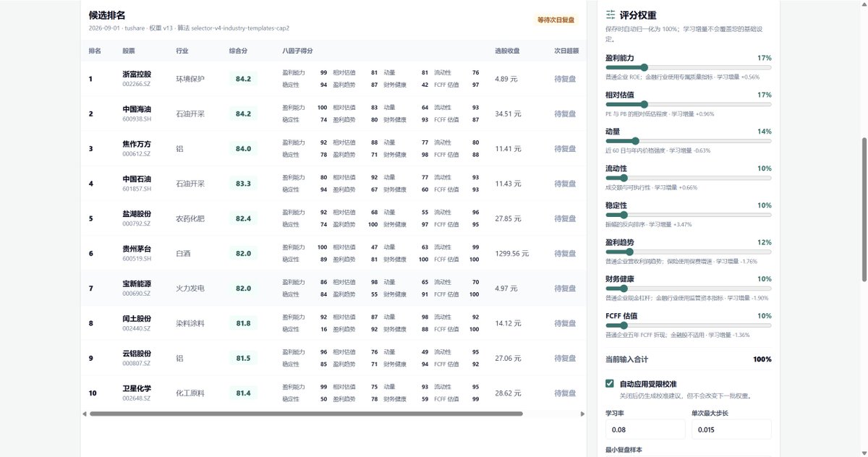Click the 环境保护 industry cell
Viewport: 868px width, 457px height.
point(190,79)
